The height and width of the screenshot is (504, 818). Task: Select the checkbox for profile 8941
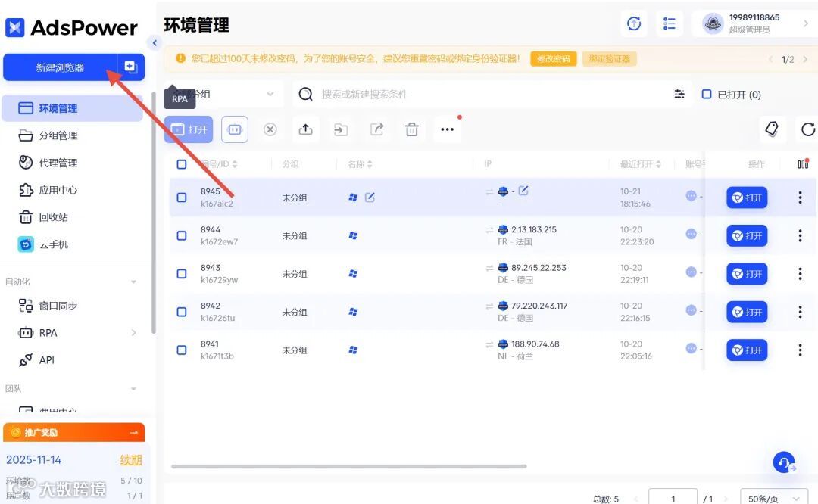tap(182, 350)
